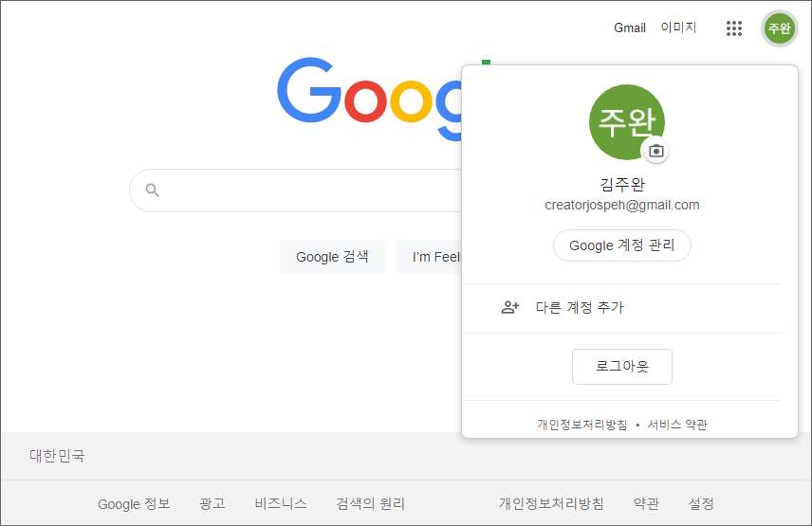The image size is (812, 526).
Task: Click the Google logo
Action: click(x=369, y=99)
